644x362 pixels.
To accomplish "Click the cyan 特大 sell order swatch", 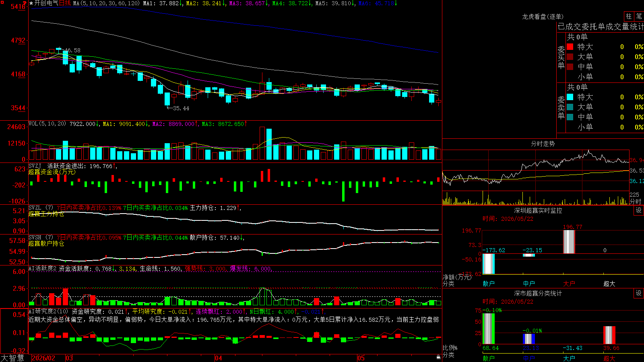I will (570, 97).
